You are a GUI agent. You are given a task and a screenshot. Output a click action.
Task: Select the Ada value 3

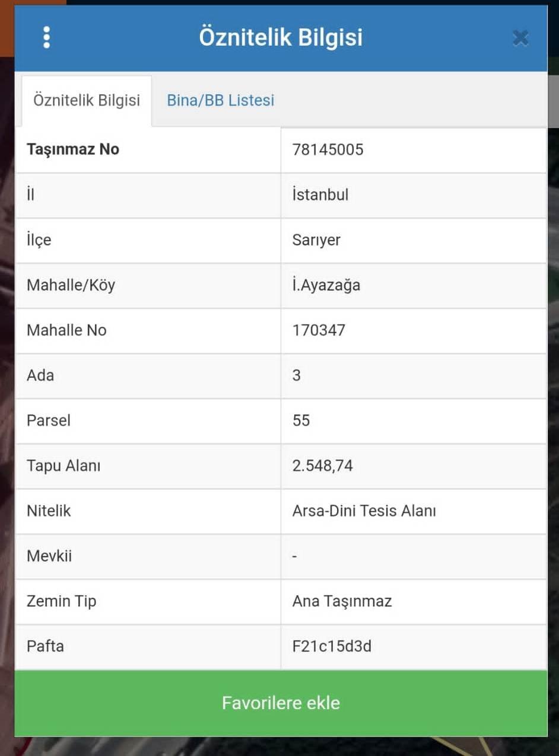point(297,375)
